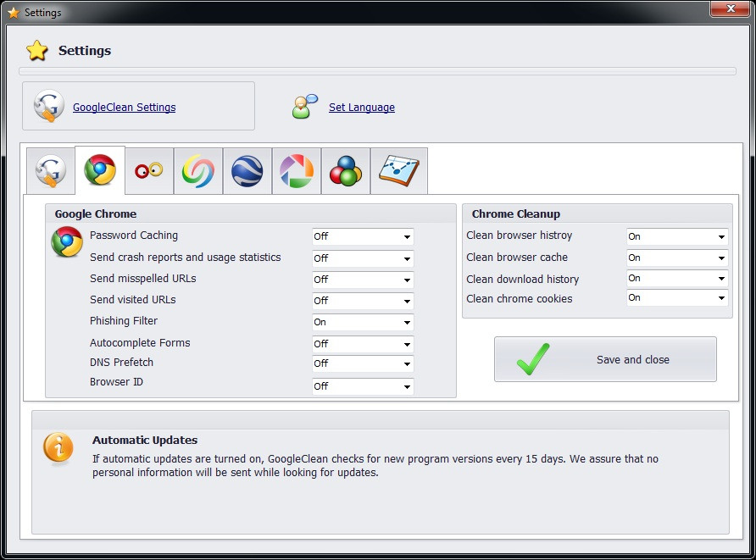Open the Send visited URLs dropdown
756x560 pixels.
click(363, 302)
